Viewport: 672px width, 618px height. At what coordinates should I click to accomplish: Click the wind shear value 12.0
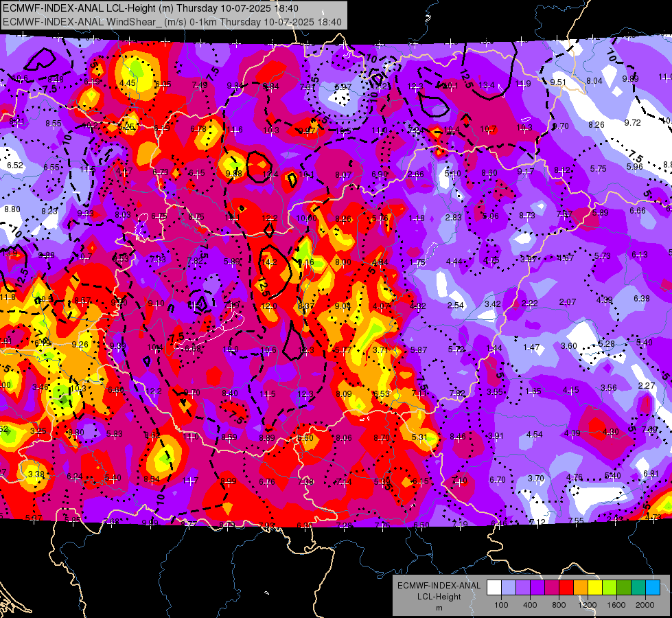[268, 306]
